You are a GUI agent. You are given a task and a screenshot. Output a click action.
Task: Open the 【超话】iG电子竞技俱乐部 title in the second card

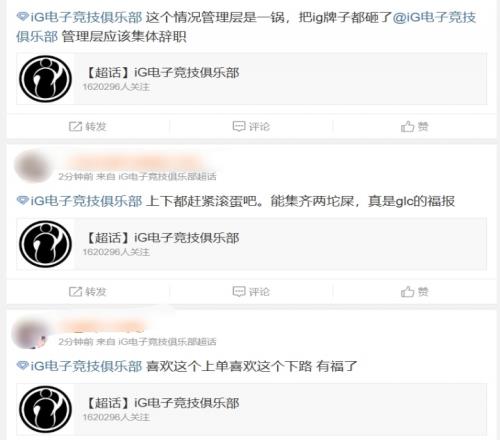tap(161, 238)
